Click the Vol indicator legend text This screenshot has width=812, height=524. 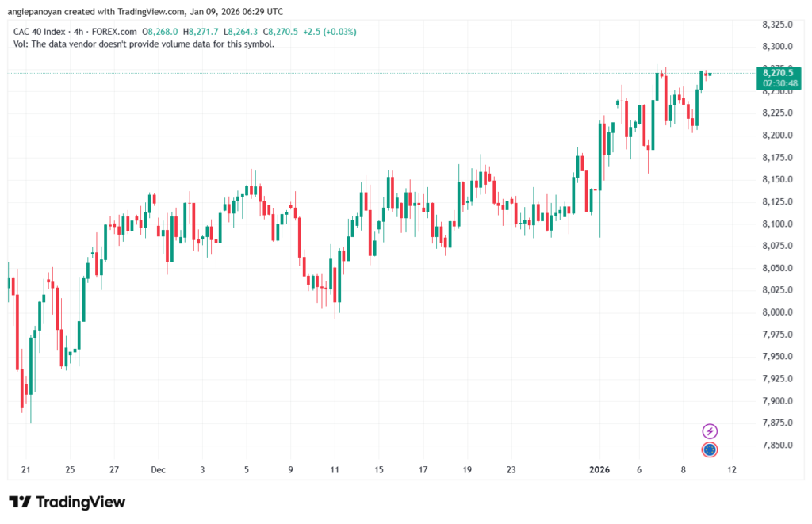pos(144,44)
